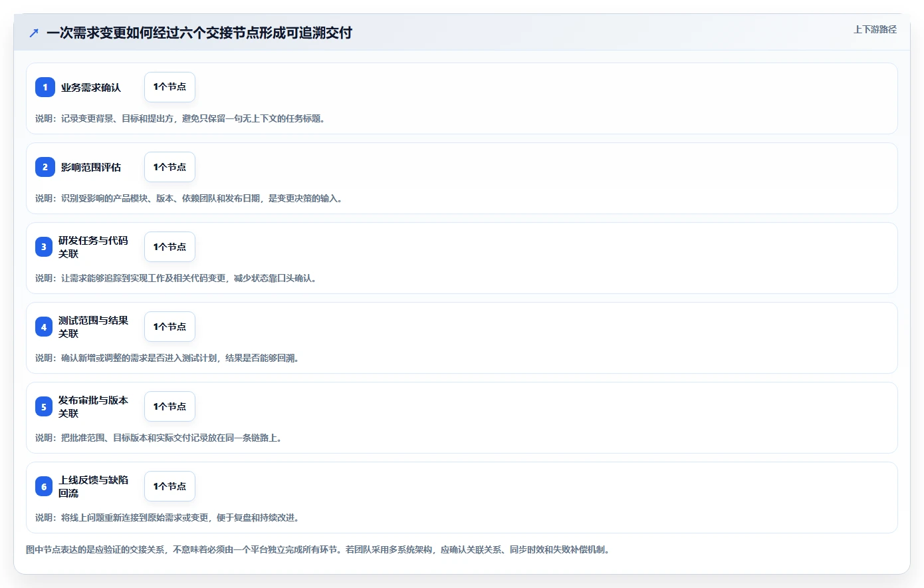Click the description starting 识别受影响的产品模块

(x=189, y=198)
